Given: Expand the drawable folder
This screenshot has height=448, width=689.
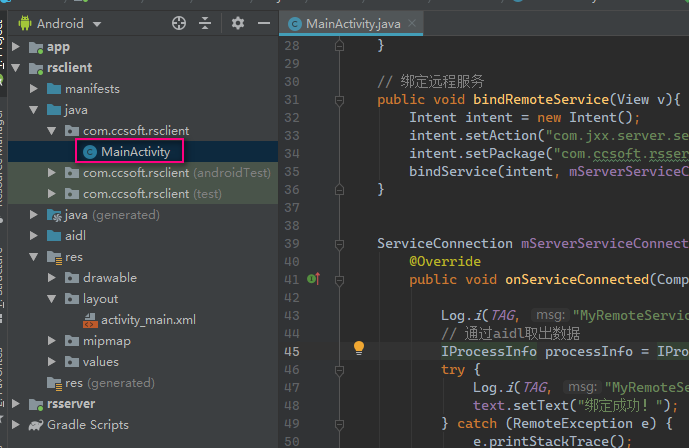Looking at the screenshot, I should 51,278.
